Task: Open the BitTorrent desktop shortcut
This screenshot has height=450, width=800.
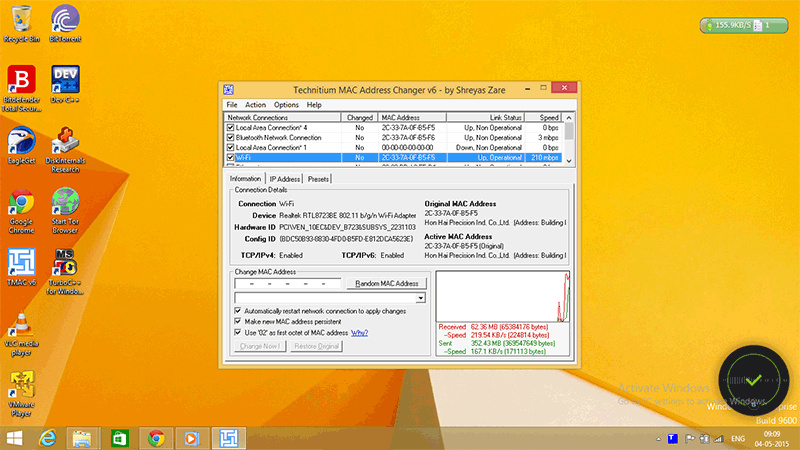Action: [65, 21]
